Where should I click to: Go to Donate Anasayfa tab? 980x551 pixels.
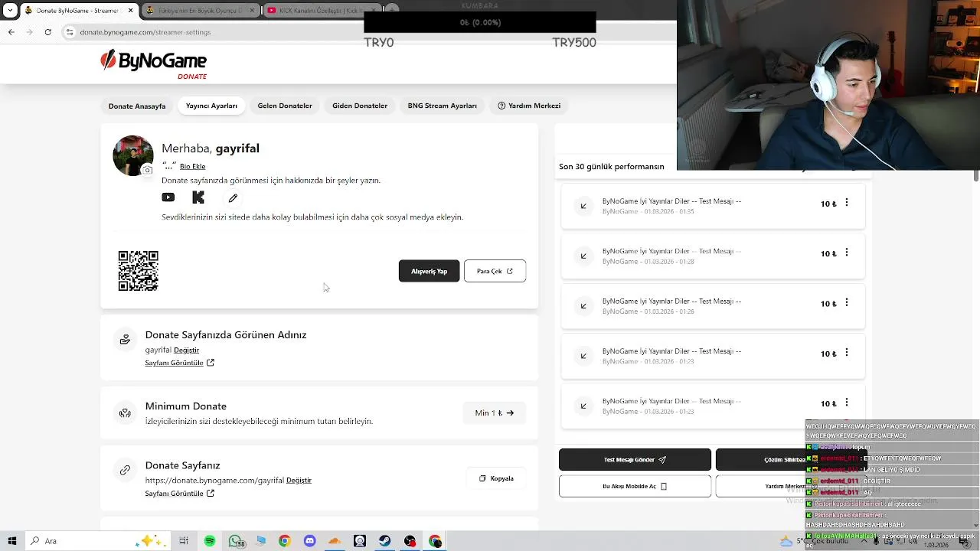tap(137, 106)
